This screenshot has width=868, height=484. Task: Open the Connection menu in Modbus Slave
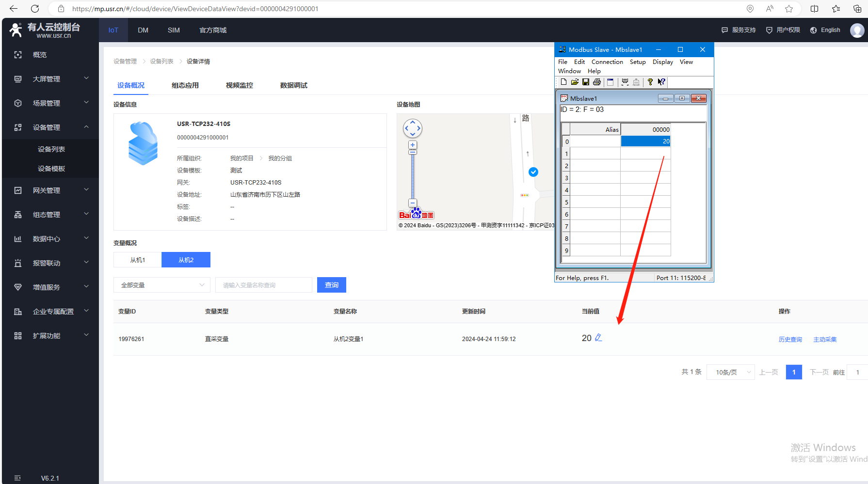tap(607, 62)
